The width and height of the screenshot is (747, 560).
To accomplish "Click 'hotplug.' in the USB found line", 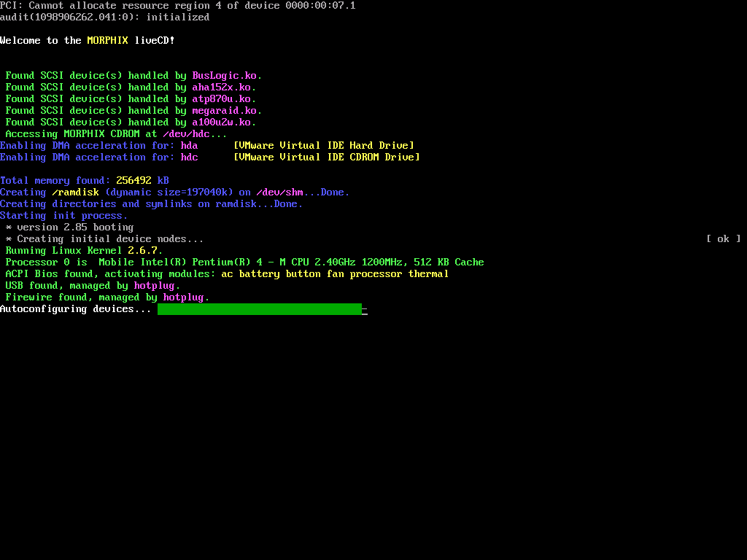I will 158,286.
